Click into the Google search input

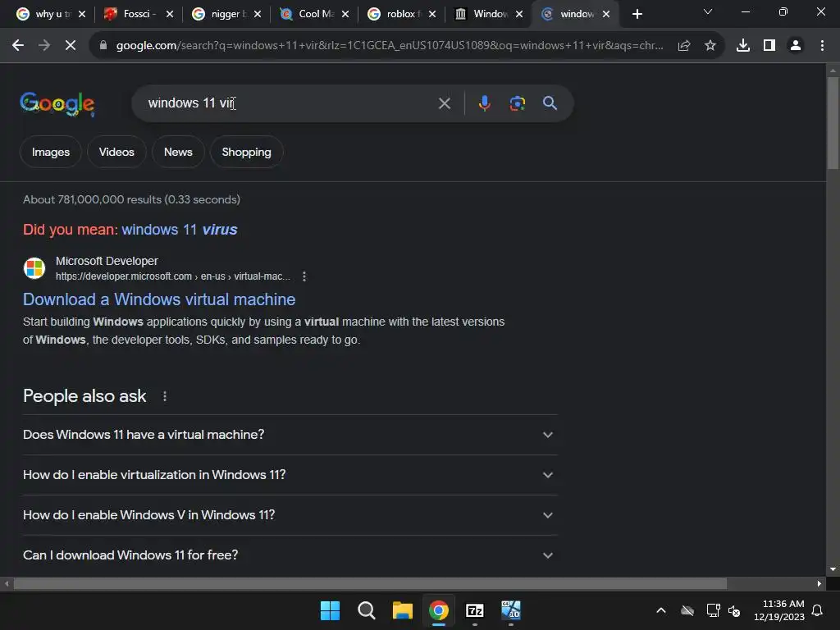click(x=290, y=103)
